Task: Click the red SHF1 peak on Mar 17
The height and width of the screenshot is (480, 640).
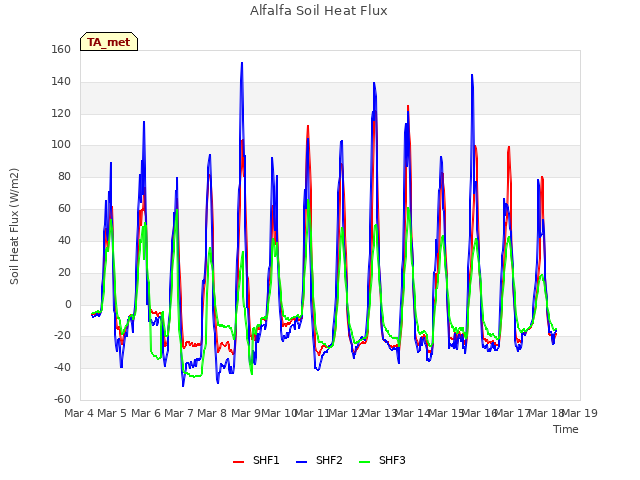Action: click(x=509, y=147)
